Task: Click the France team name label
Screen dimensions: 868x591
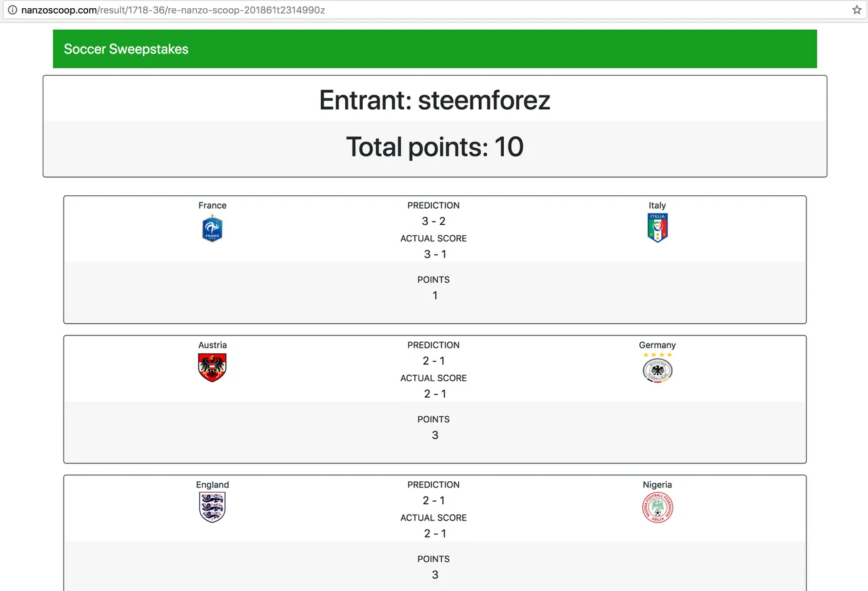Action: click(212, 205)
